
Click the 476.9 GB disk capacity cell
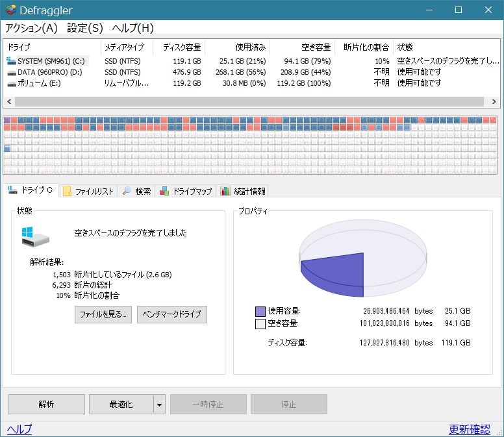coord(187,72)
